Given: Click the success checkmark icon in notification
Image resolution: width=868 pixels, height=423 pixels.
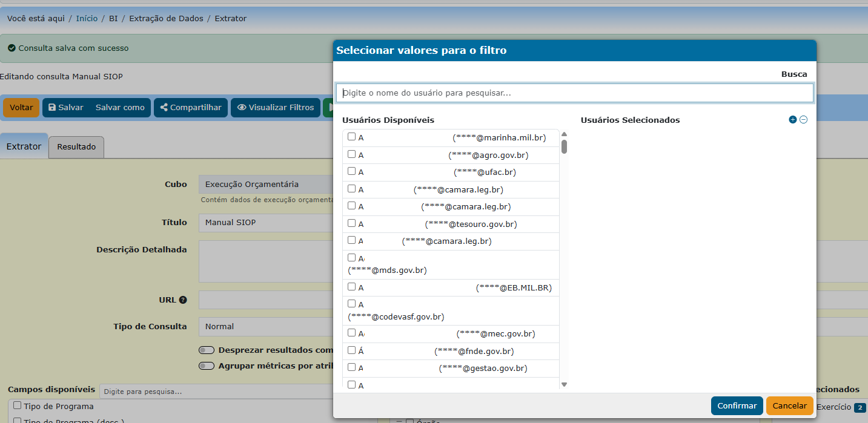Looking at the screenshot, I should click(x=12, y=48).
